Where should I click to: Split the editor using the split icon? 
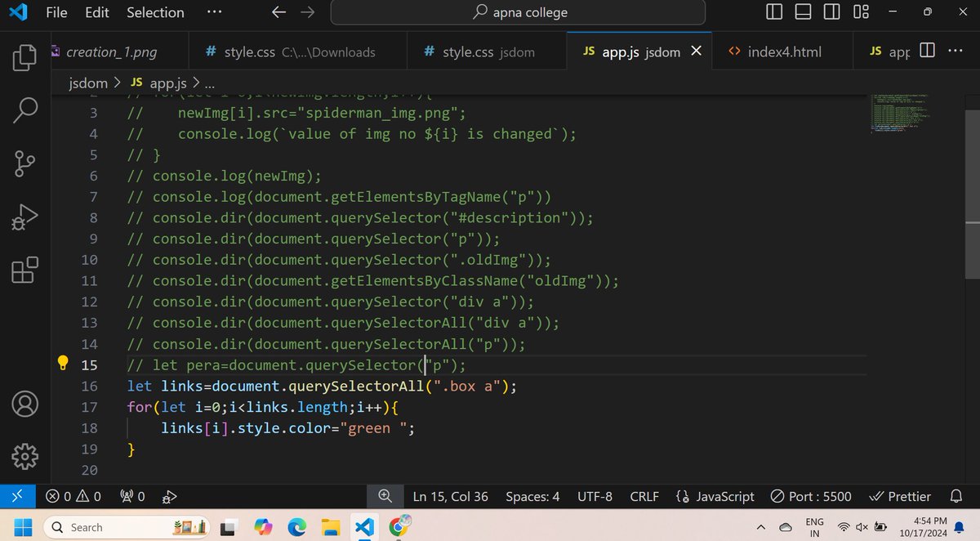tap(926, 51)
